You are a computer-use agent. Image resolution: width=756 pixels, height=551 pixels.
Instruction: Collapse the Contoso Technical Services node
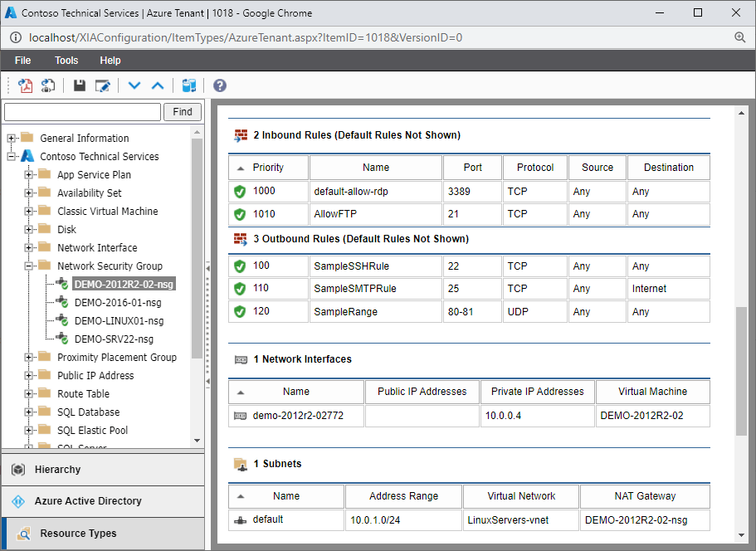11,157
